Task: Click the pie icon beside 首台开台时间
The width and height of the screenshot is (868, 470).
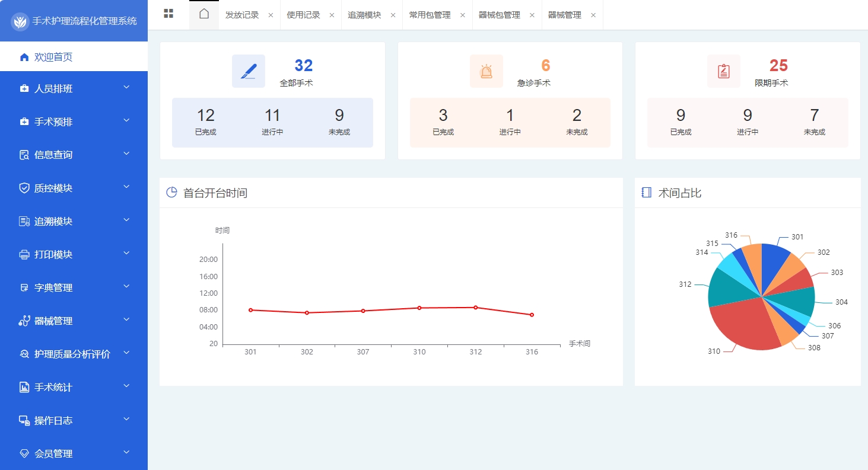Action: (x=171, y=193)
